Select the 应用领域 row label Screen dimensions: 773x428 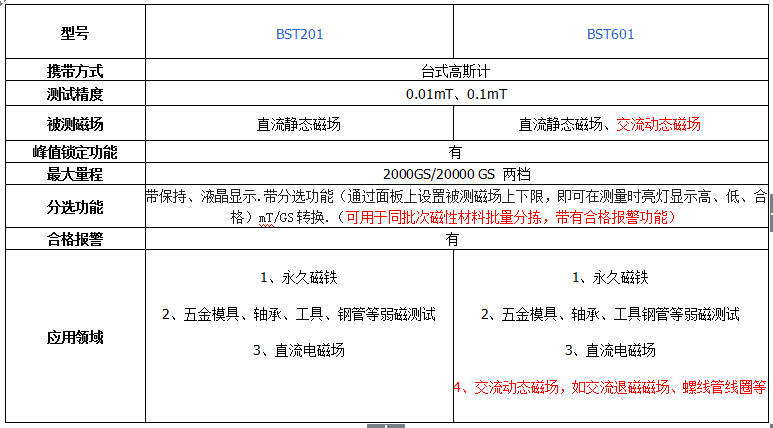(x=75, y=338)
